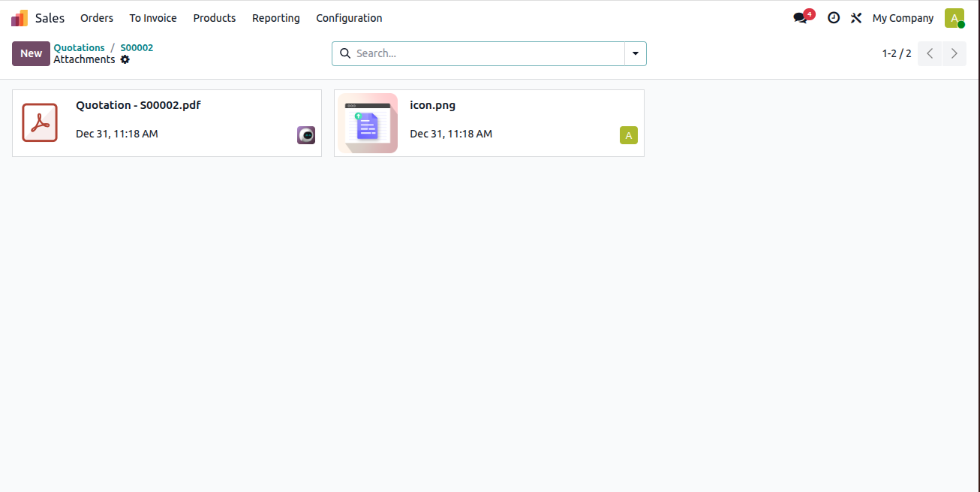Open the Products menu
980x492 pixels.
pyautogui.click(x=215, y=18)
